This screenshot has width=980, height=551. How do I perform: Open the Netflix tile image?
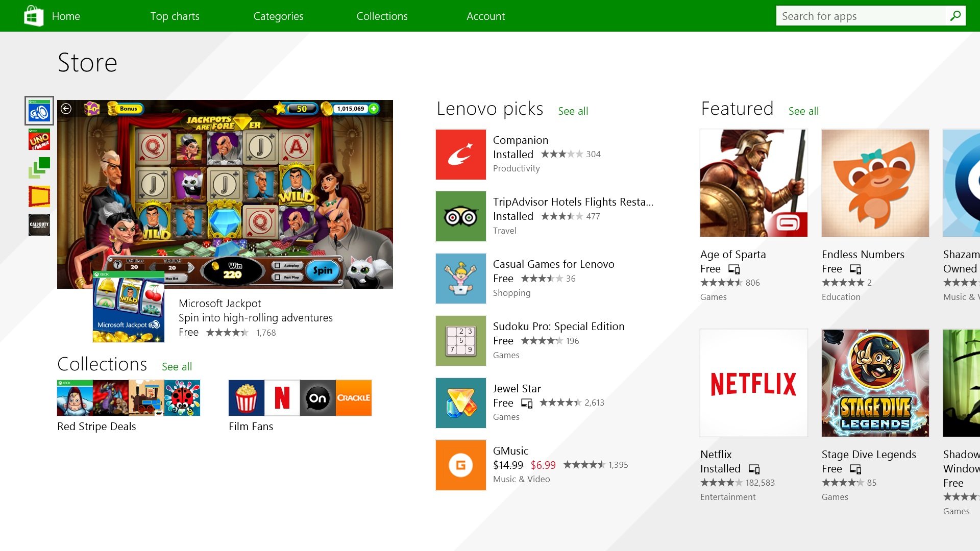coord(754,383)
